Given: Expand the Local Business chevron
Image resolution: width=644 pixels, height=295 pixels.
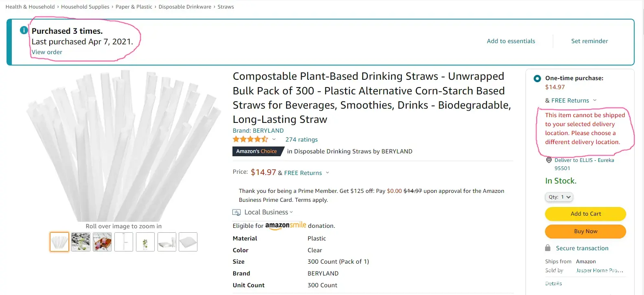Looking at the screenshot, I should pyautogui.click(x=291, y=212).
